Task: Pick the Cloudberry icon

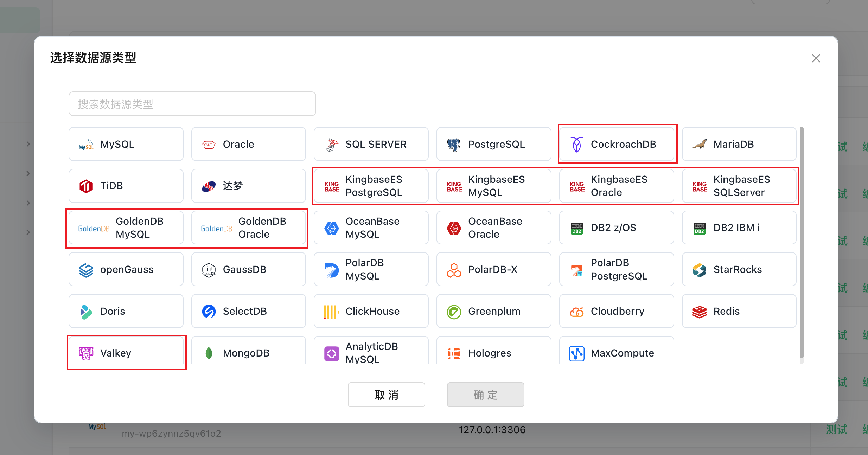Action: click(x=576, y=312)
